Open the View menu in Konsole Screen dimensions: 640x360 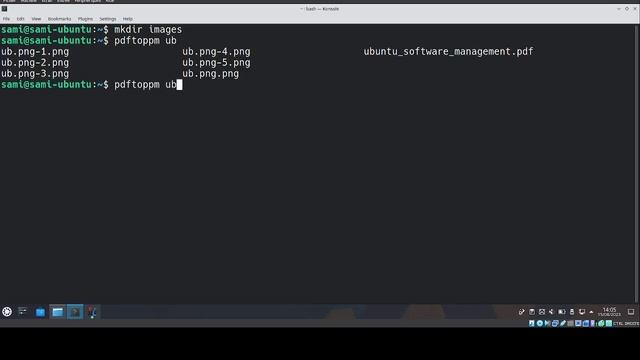(36, 19)
